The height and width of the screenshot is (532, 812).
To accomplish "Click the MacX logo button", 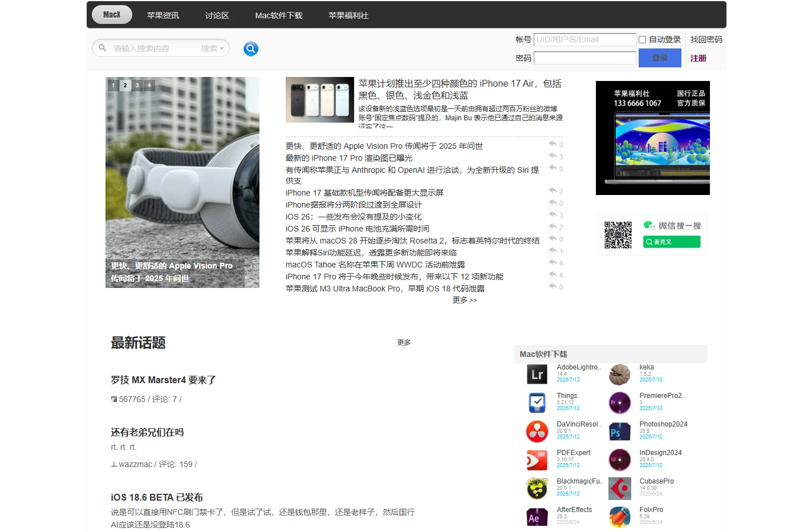I will click(112, 15).
